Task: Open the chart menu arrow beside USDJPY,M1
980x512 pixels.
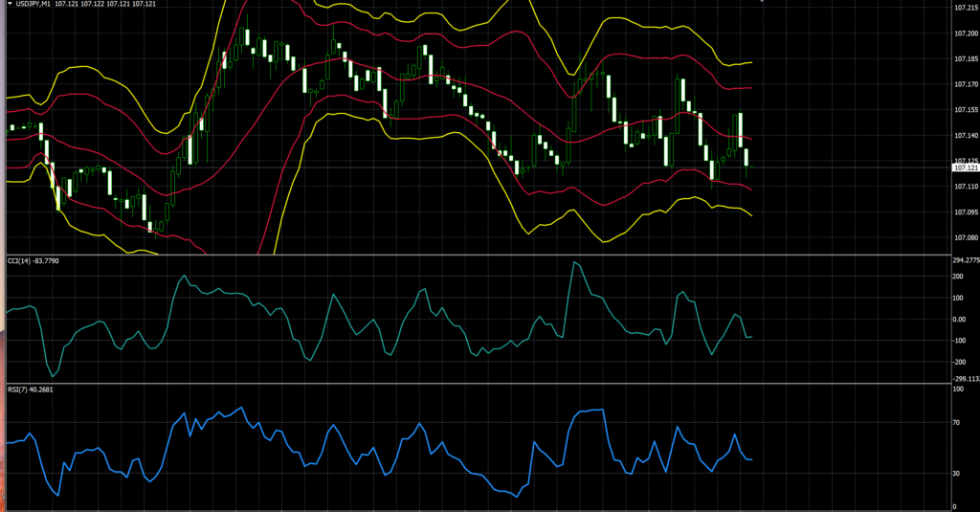Action: click(x=10, y=4)
